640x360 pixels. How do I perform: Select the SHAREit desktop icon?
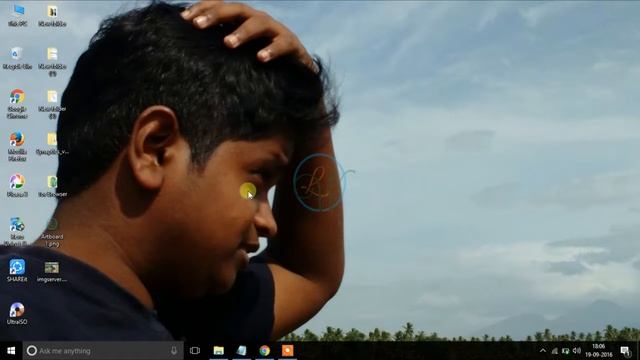click(17, 270)
